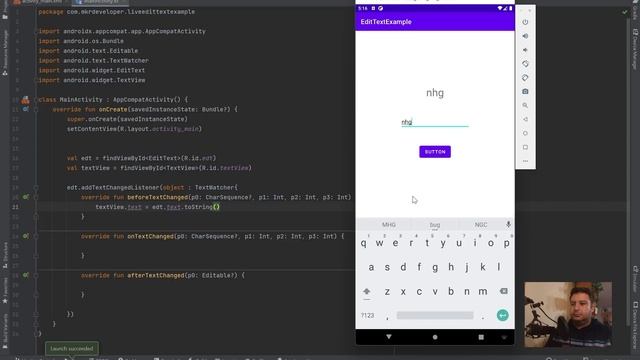Rotate the emulator right
This screenshot has height=360, width=640.
tap(525, 78)
